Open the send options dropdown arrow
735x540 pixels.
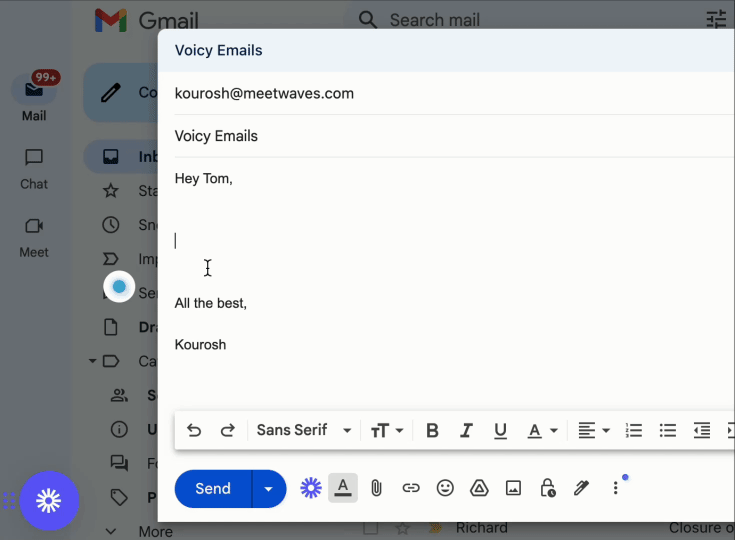(269, 489)
